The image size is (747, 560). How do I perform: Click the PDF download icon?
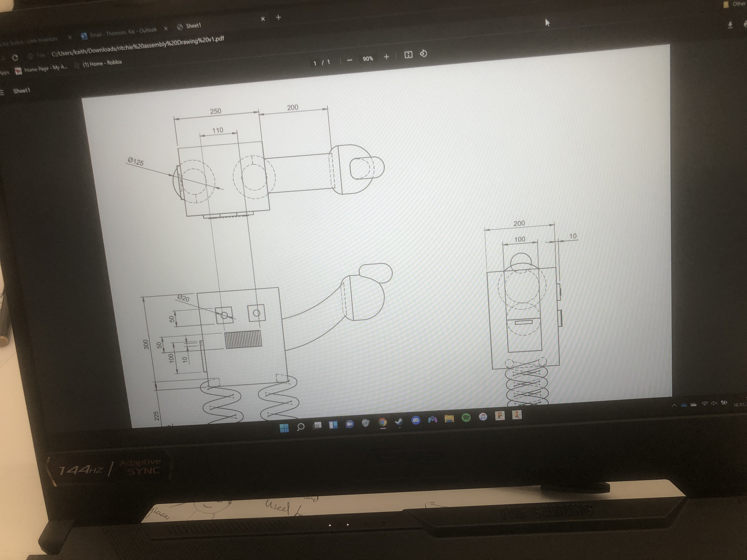(730, 25)
